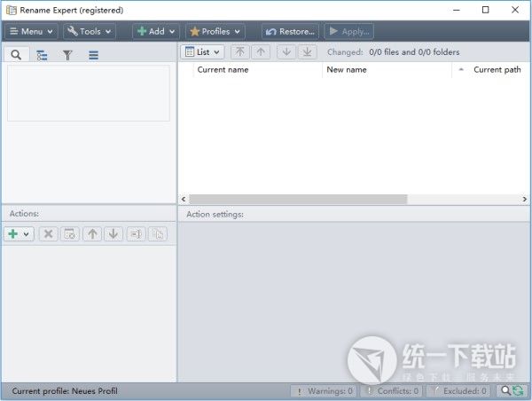Click the green refresh icon
The image size is (532, 401).
[518, 391]
